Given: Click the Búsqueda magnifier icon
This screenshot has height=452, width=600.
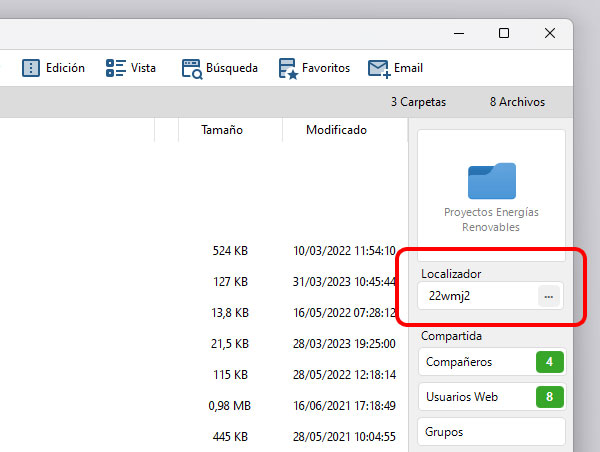Looking at the screenshot, I should tap(192, 69).
